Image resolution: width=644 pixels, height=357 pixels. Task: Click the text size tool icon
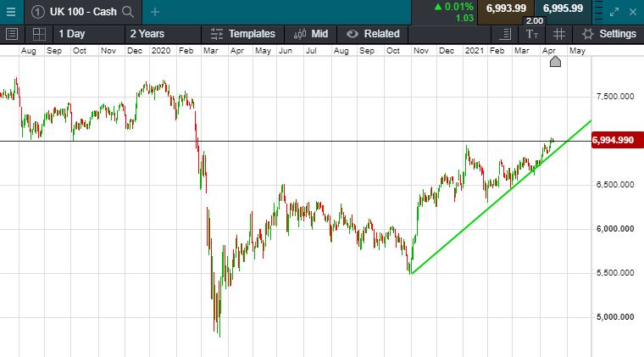[x=532, y=34]
